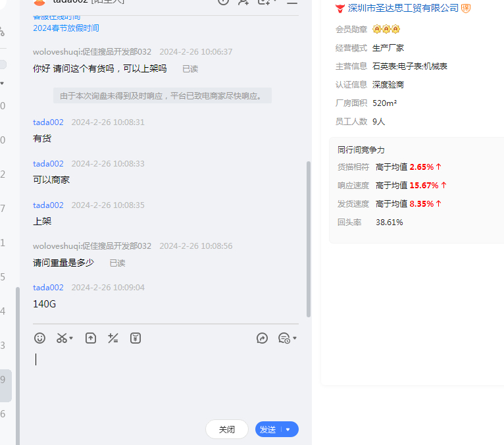Click the forward arrow bubble icon
Viewport: 504px width, 445px height.
click(x=262, y=338)
